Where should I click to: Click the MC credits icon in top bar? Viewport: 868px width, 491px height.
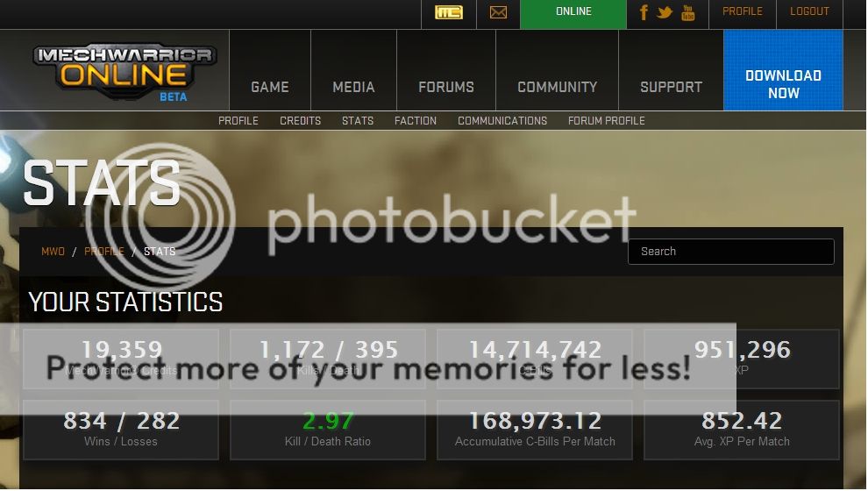(x=448, y=12)
